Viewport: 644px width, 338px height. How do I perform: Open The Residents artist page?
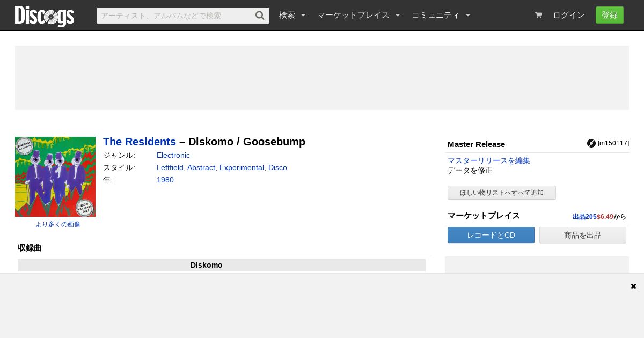pyautogui.click(x=140, y=142)
